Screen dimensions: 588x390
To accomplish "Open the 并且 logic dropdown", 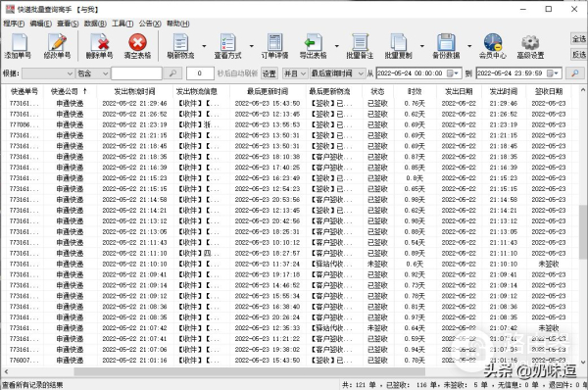I will 294,73.
